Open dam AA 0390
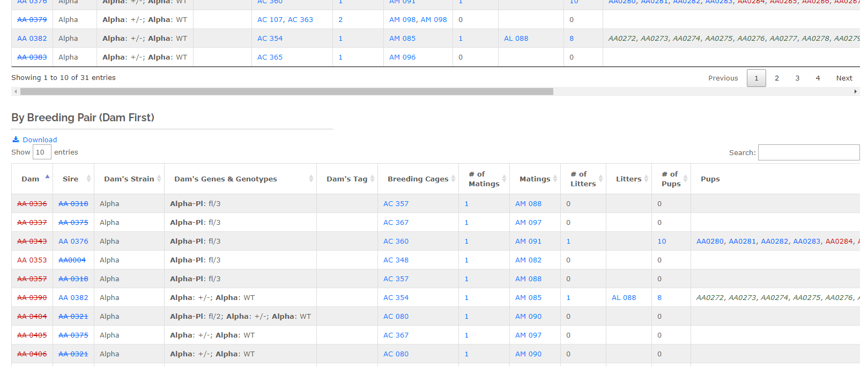The image size is (868, 366). pos(32,297)
